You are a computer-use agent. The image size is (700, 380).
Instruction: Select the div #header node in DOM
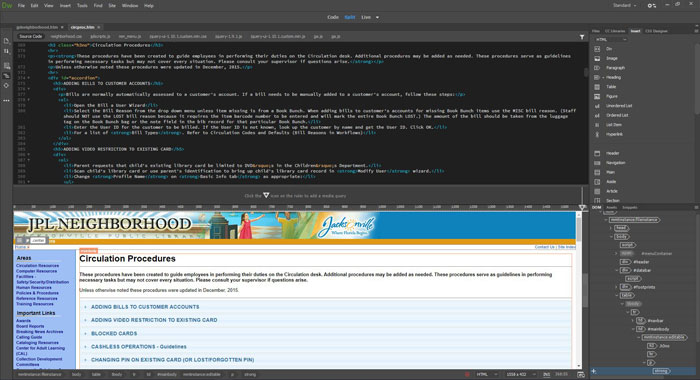pyautogui.click(x=634, y=262)
